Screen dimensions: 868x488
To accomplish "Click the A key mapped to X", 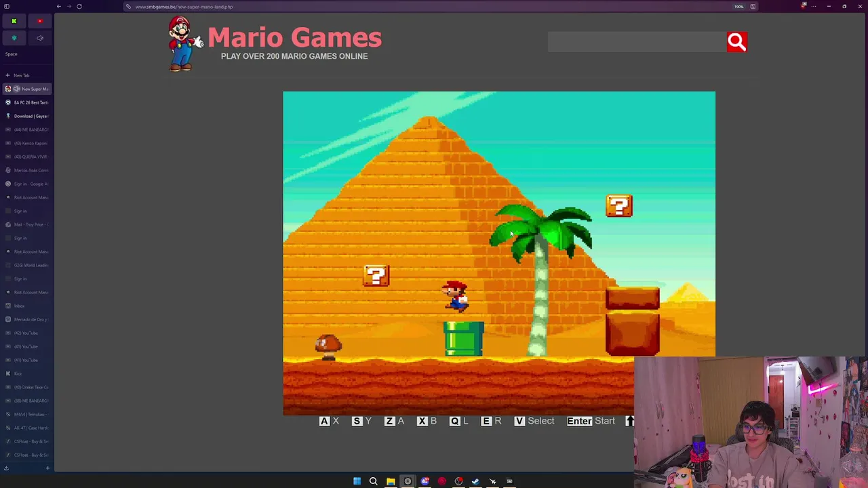I will point(324,421).
